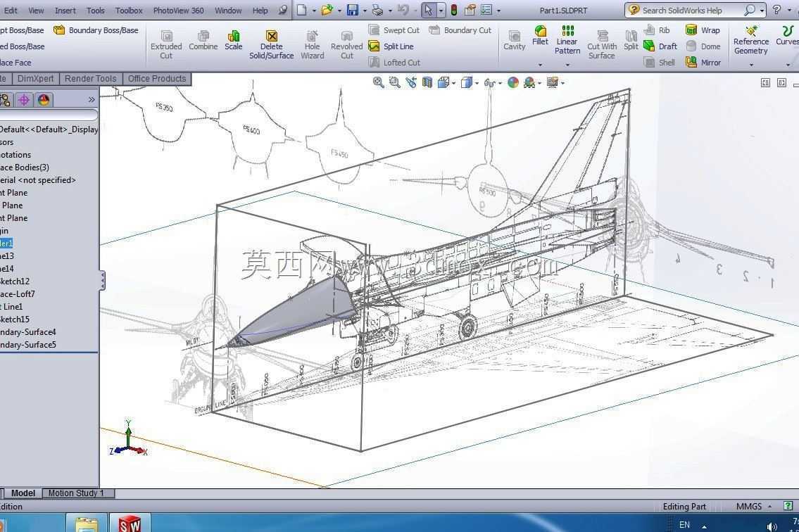Click the Save icon
Viewport: 799px width, 532px height.
(x=352, y=10)
